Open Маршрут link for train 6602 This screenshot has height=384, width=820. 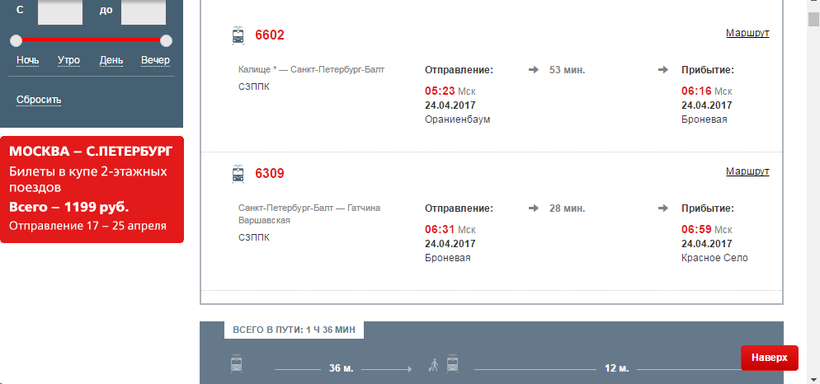[x=747, y=33]
